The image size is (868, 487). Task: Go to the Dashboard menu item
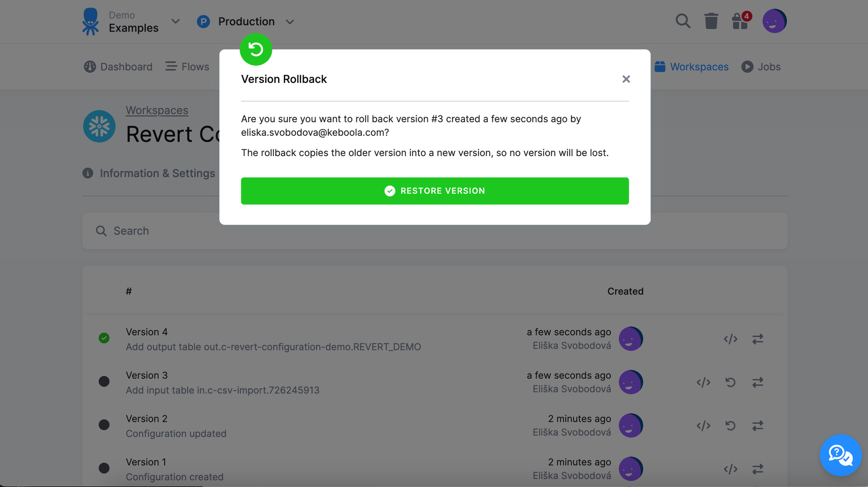[x=118, y=67]
